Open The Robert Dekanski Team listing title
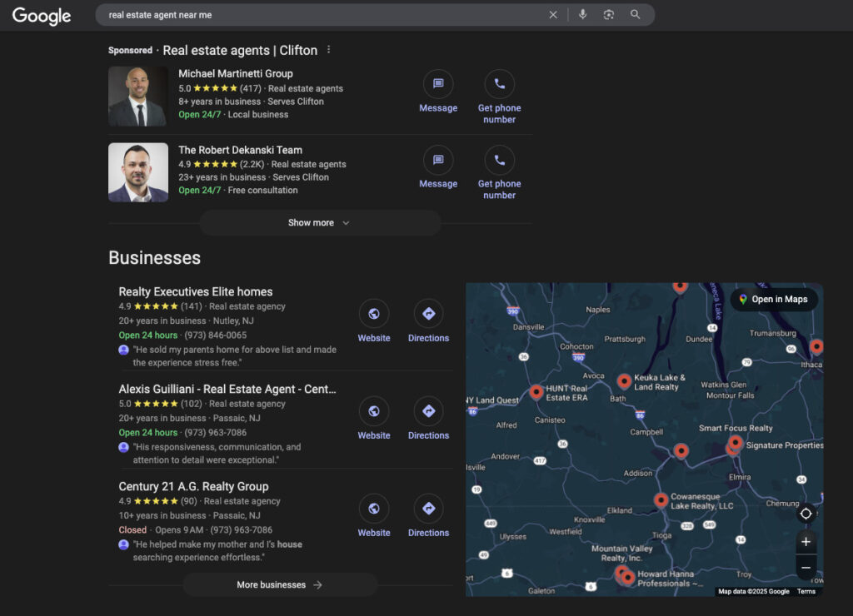The image size is (853, 616). click(x=240, y=150)
